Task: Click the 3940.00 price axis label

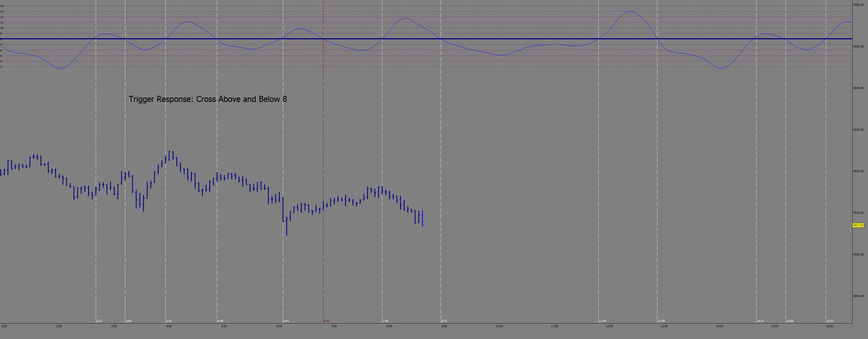Action: (x=859, y=88)
